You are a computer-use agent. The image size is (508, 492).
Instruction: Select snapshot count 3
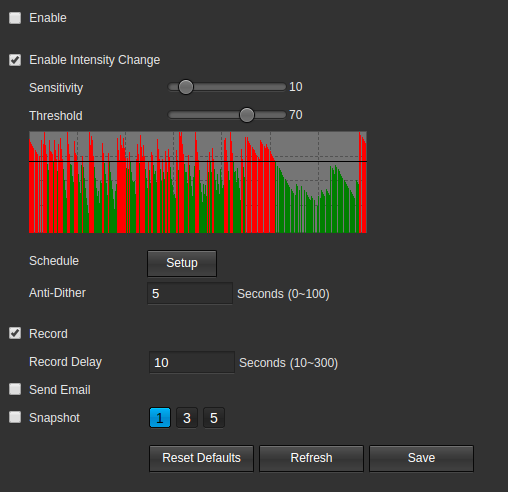(187, 418)
